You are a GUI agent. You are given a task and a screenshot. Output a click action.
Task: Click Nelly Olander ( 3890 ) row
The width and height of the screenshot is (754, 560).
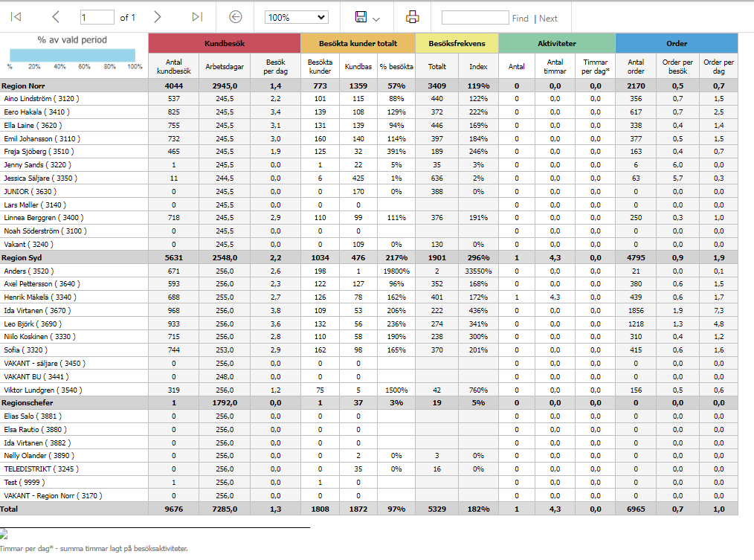[369, 456]
